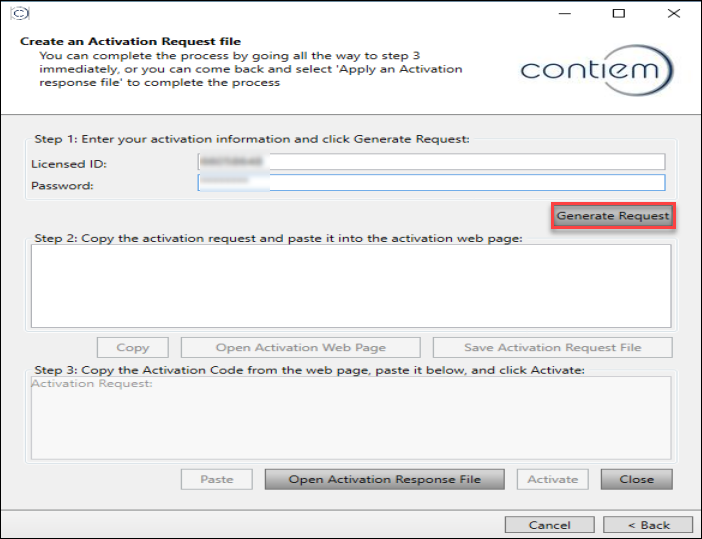Click inside the Step 2 activation request box
Screen dimensions: 702x539
[x=351, y=286]
